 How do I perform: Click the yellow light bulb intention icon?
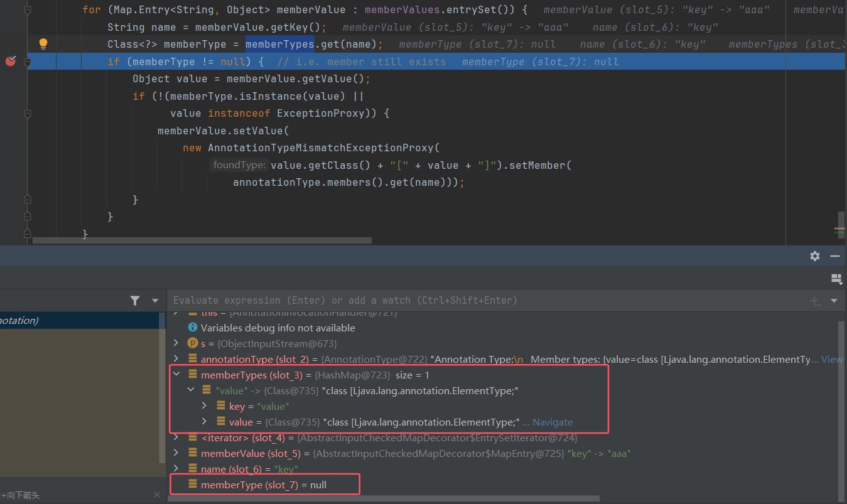[43, 44]
